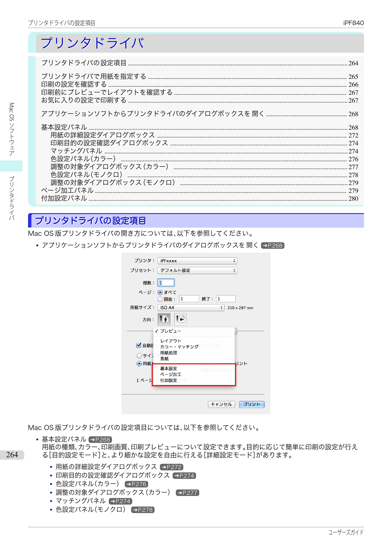Open the P.276 page reference link
392x555 pixels.
tap(136, 484)
